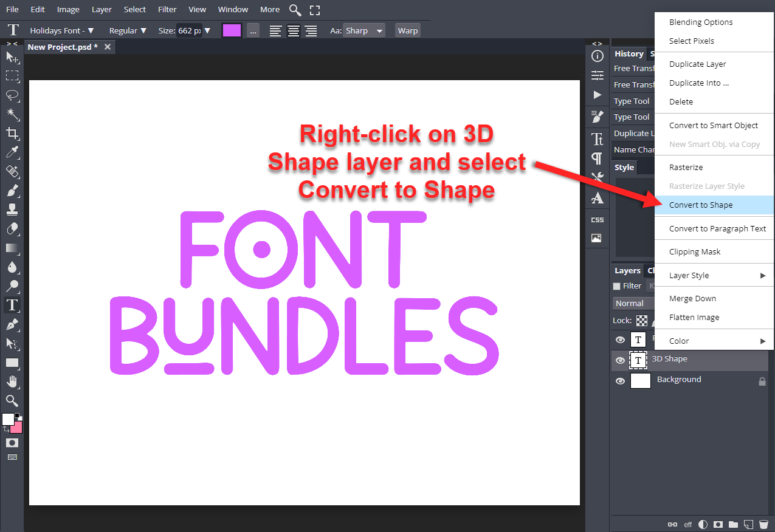Toggle fullscreen mode icon
The width and height of the screenshot is (775, 532).
(315, 10)
